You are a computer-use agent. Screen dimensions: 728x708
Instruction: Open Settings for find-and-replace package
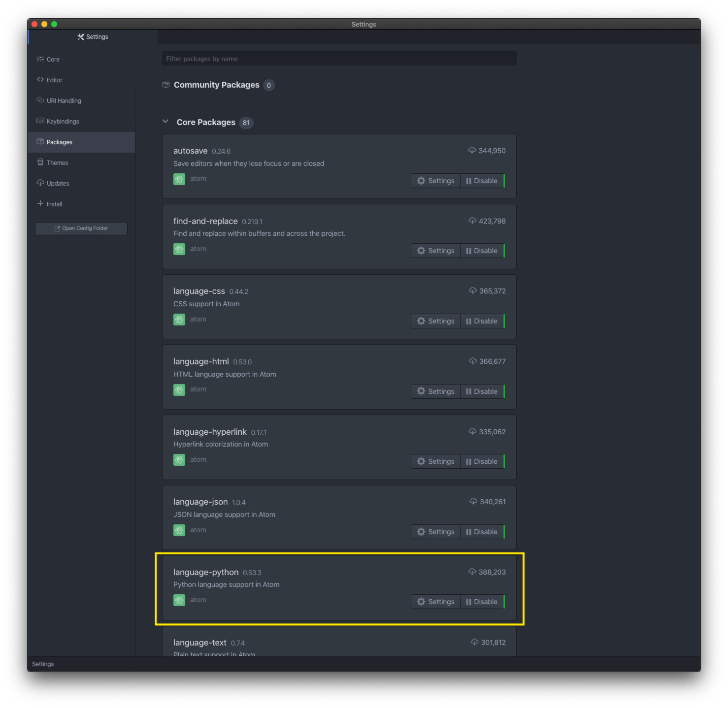pos(436,251)
